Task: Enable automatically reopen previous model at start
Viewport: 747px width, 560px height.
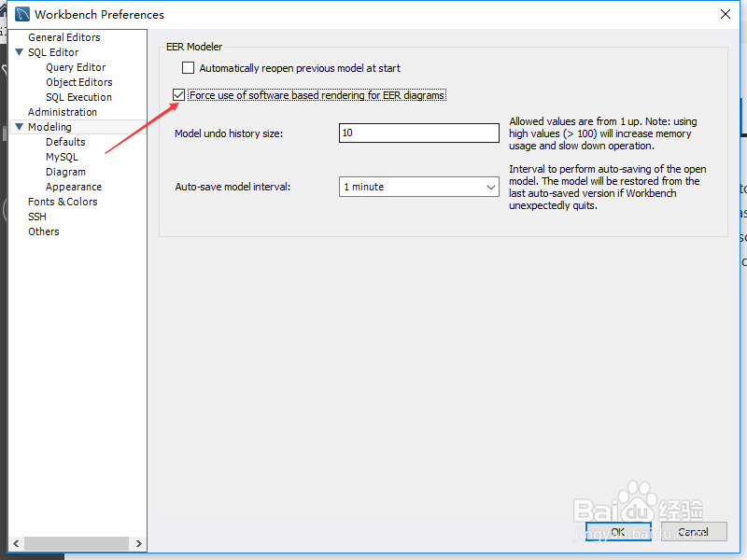Action: pos(189,67)
